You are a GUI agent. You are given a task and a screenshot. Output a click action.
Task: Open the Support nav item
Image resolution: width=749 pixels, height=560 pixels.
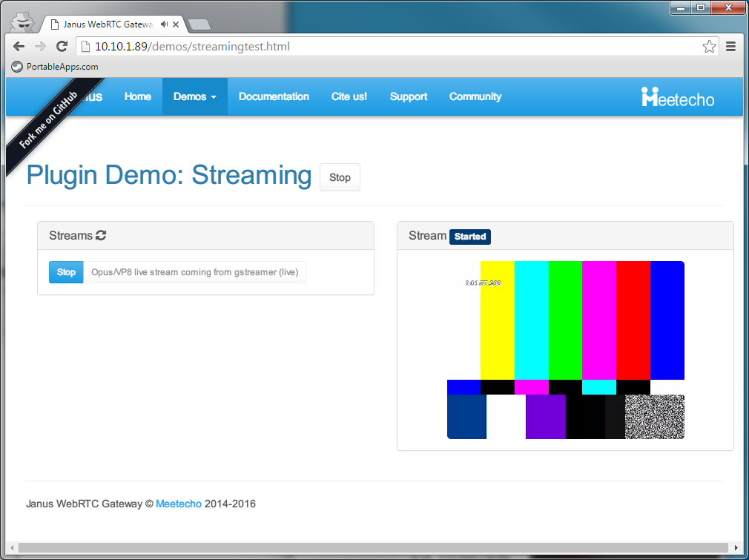[409, 96]
